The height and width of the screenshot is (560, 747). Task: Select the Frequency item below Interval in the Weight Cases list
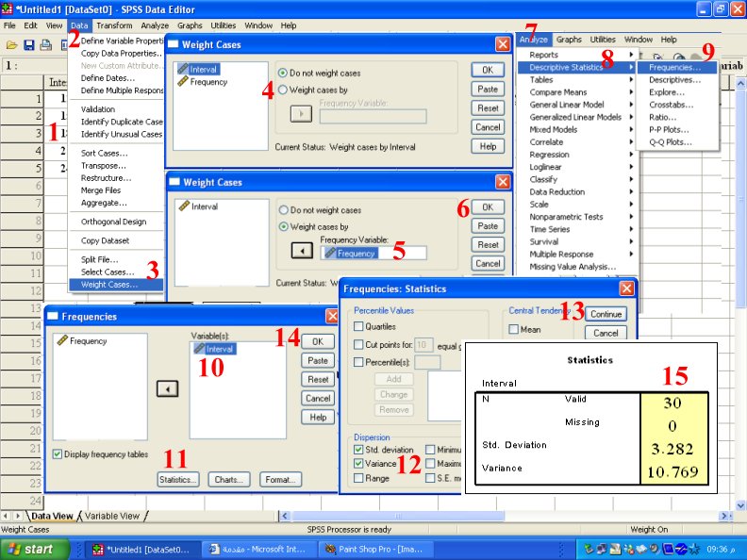[x=203, y=82]
